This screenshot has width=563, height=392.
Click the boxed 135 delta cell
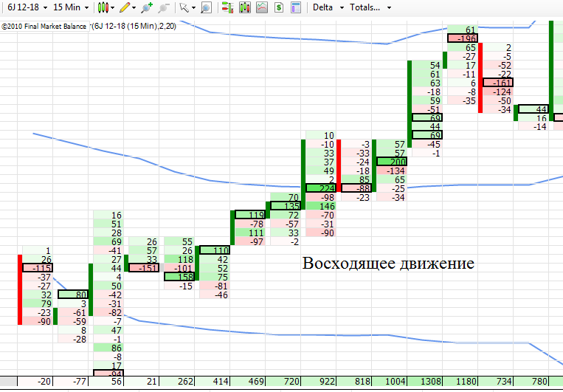(286, 206)
